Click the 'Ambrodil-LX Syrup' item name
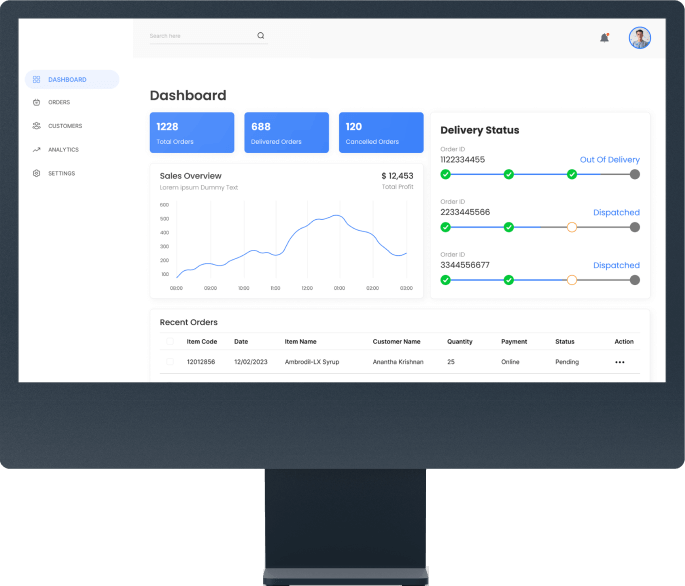Viewport: 685px width, 586px height. (x=312, y=362)
